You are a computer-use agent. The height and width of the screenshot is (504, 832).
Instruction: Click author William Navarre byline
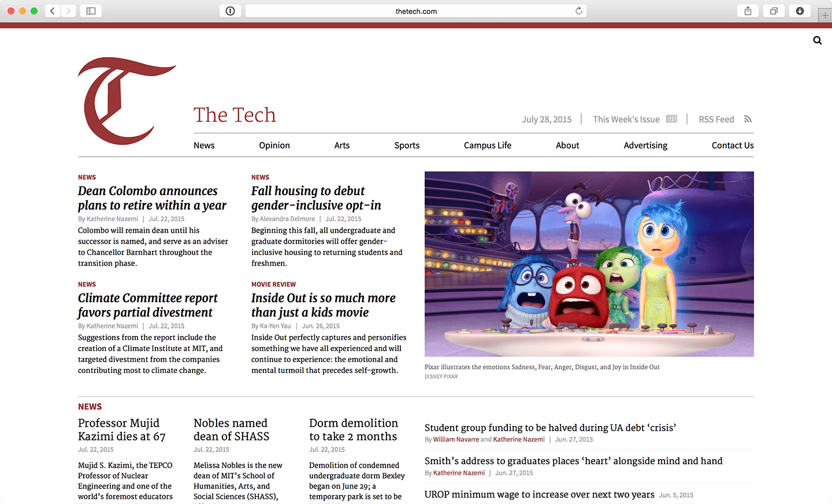point(456,439)
